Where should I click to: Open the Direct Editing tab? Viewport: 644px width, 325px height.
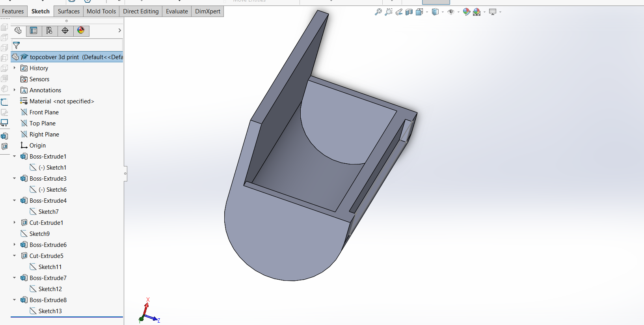141,11
